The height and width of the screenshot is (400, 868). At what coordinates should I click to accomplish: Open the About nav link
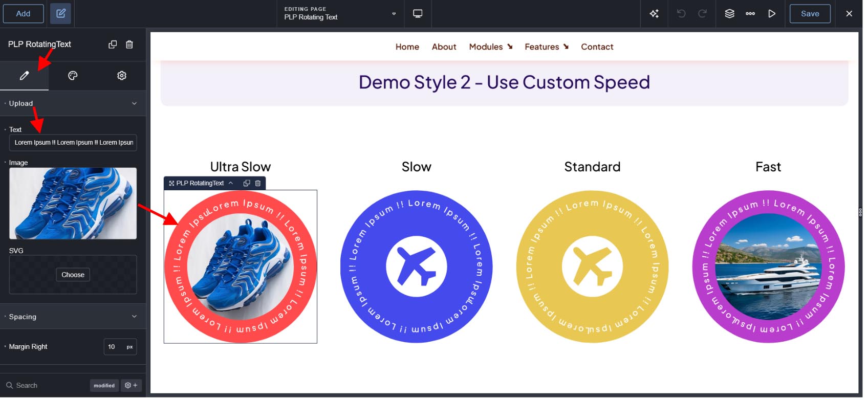[444, 47]
